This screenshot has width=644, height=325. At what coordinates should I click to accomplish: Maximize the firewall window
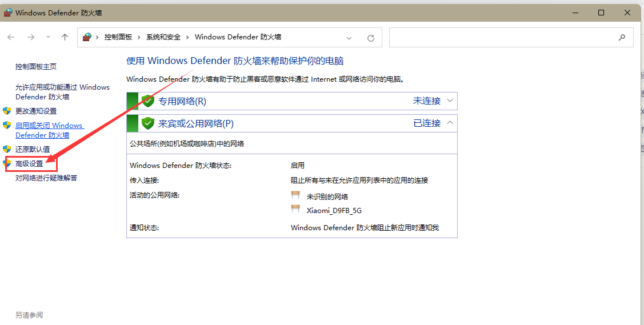601,13
